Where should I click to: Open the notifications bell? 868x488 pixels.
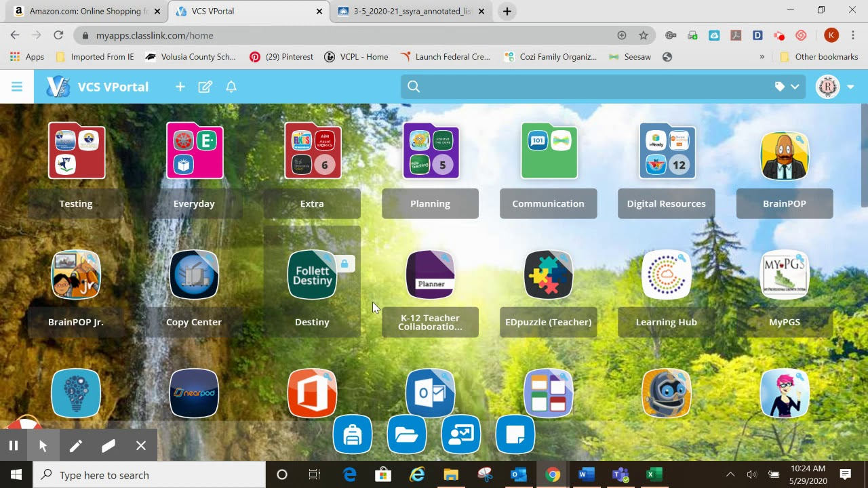(231, 87)
